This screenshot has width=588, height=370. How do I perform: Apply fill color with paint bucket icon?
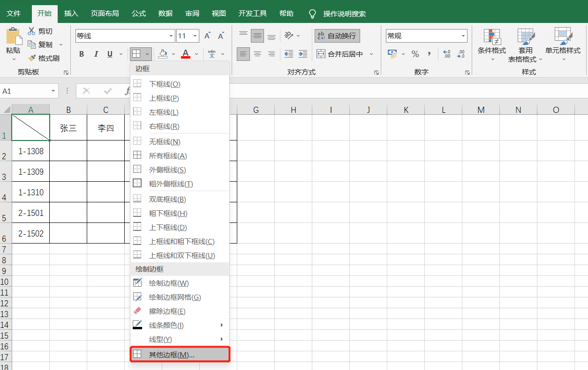(163, 54)
